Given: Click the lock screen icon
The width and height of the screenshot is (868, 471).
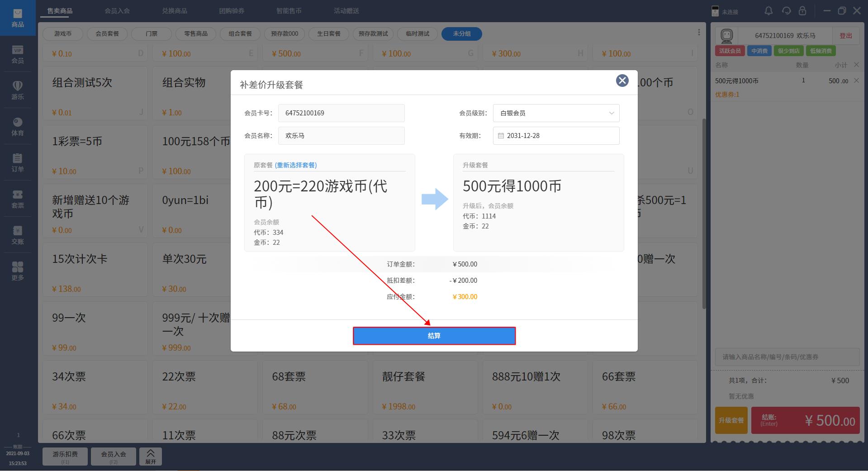Looking at the screenshot, I should [x=802, y=11].
